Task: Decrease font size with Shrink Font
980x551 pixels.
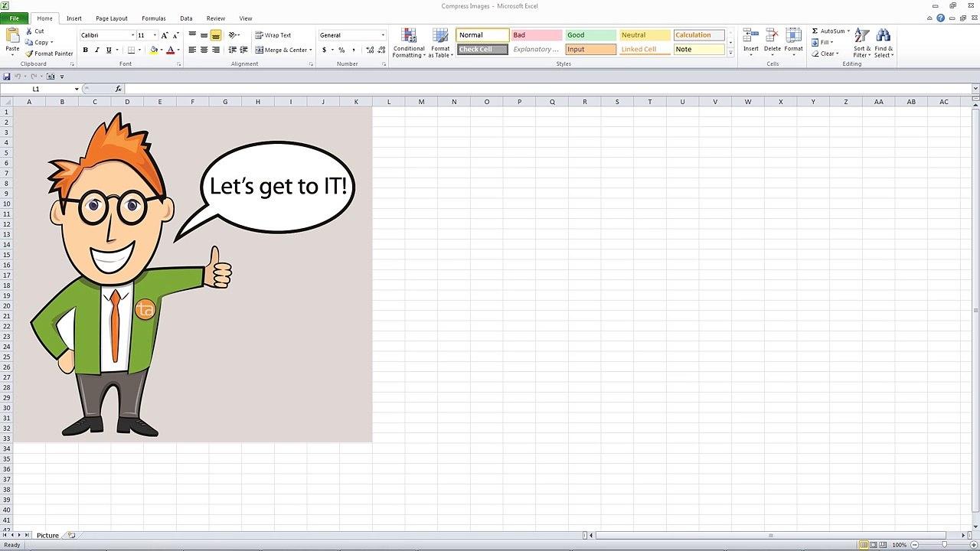Action: pos(176,35)
